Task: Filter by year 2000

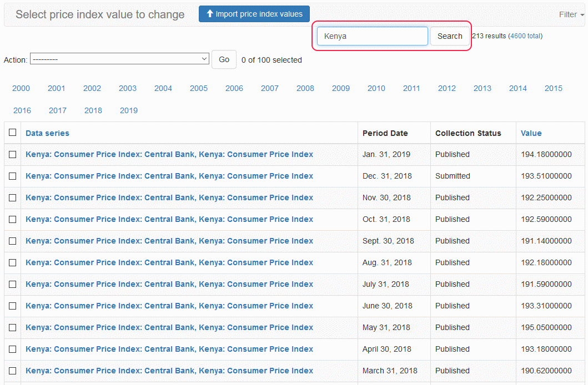Action: coord(21,88)
